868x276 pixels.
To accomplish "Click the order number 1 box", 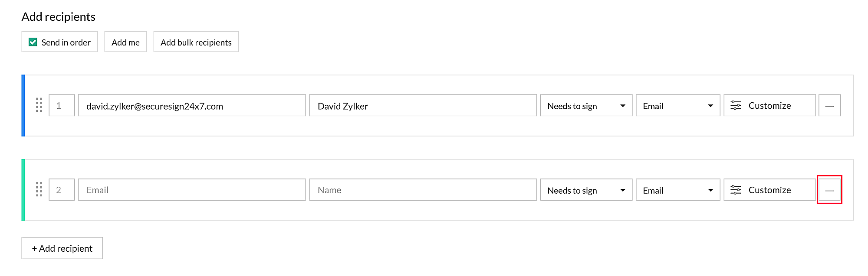I will click(x=62, y=105).
